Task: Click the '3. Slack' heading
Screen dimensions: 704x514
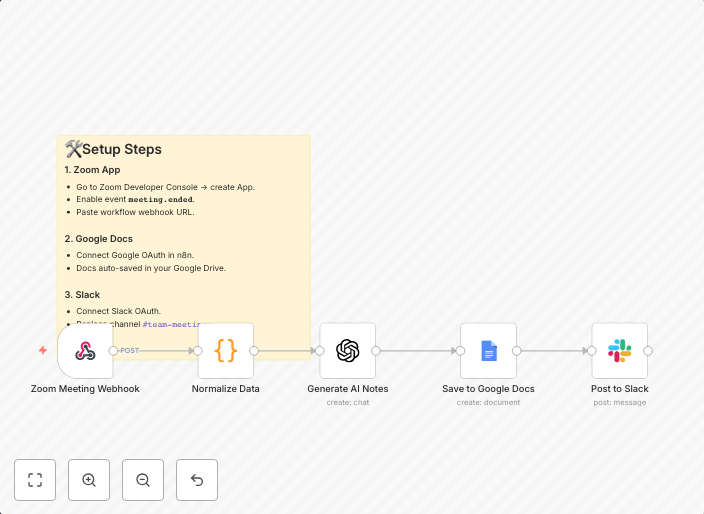Action: click(x=82, y=294)
